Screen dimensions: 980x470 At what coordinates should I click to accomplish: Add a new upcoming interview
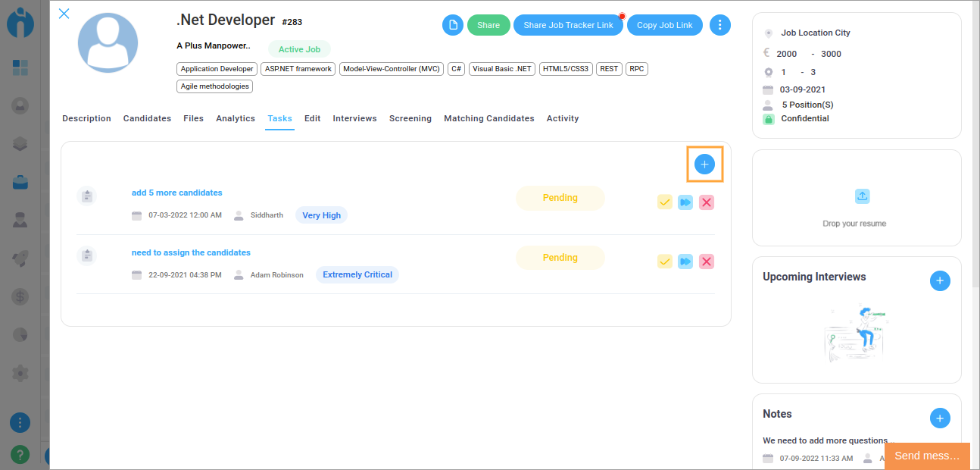click(x=939, y=281)
